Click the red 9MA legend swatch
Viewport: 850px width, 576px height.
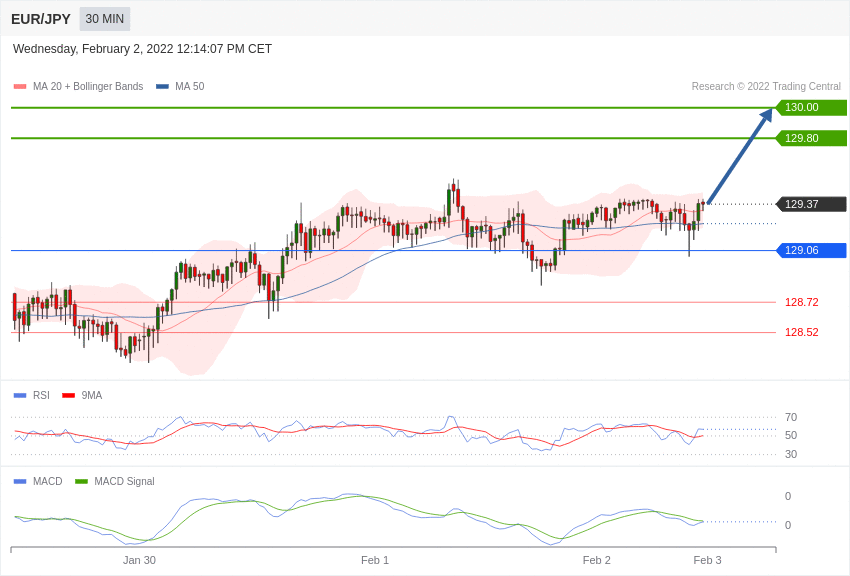point(69,396)
